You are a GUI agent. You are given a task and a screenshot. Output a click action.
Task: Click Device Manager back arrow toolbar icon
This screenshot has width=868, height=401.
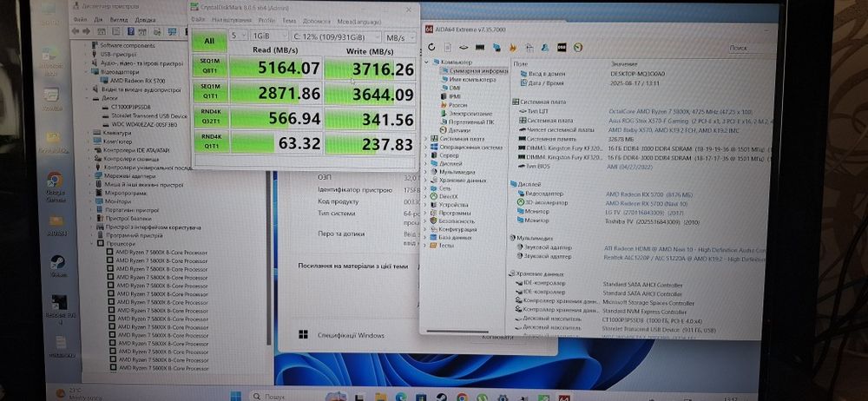point(76,31)
